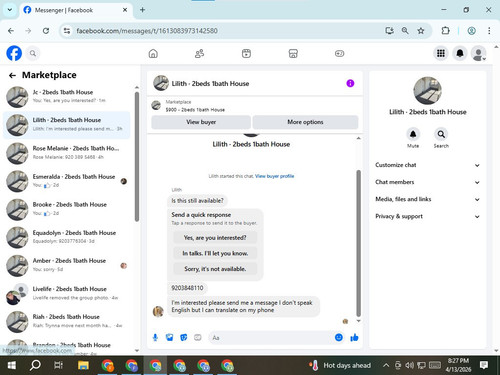Open the Gaming icon in top navigation
This screenshot has width=500, height=375.
pos(339,53)
